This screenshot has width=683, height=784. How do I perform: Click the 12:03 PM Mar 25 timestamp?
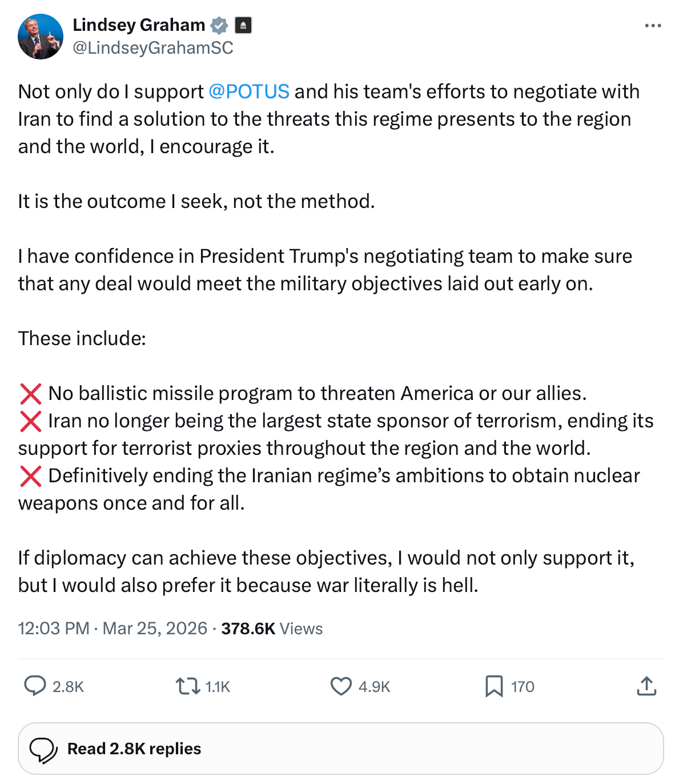(x=113, y=629)
